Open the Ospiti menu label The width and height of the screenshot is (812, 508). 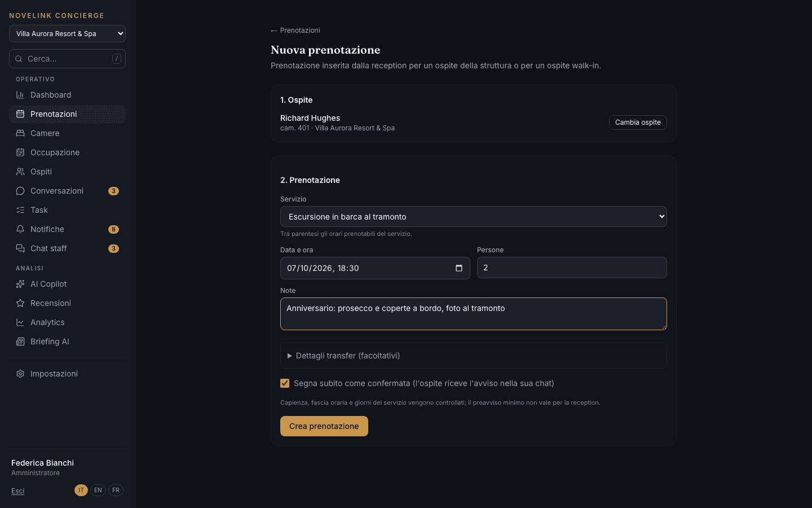click(41, 172)
